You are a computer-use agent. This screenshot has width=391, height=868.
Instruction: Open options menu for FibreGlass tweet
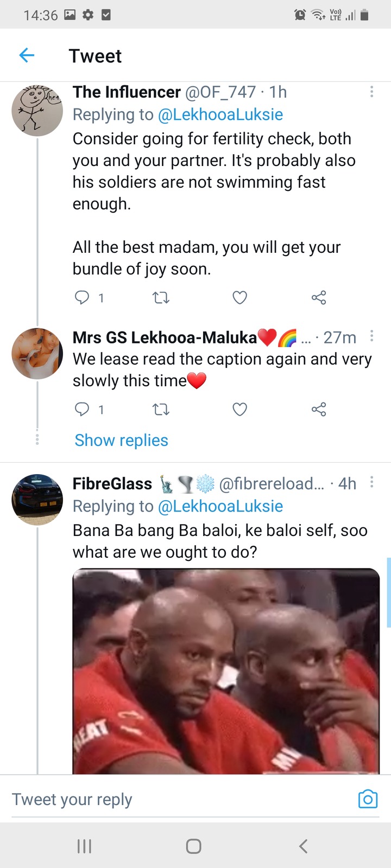pos(371,482)
